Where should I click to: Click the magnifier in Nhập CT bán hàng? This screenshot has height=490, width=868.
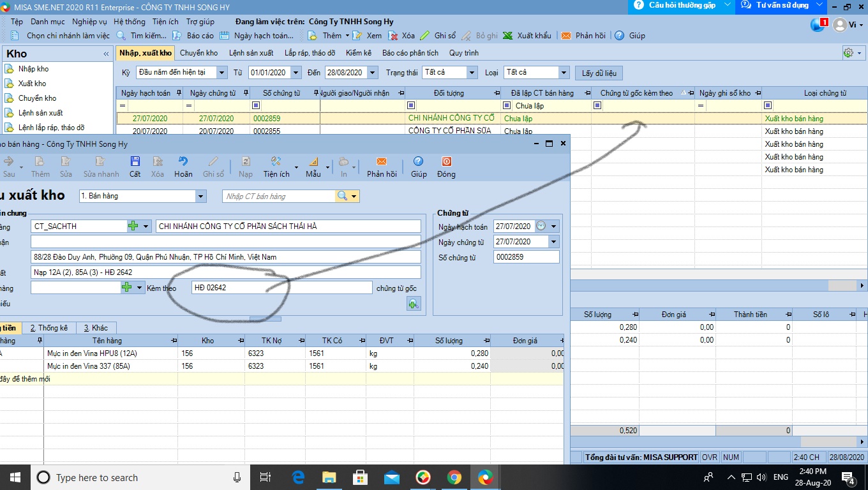click(x=342, y=196)
